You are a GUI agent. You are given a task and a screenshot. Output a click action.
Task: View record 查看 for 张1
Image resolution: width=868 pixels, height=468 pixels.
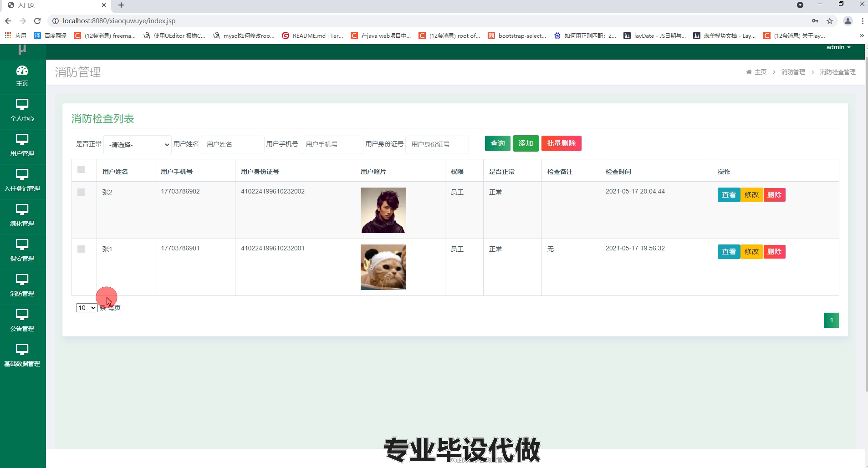click(729, 252)
